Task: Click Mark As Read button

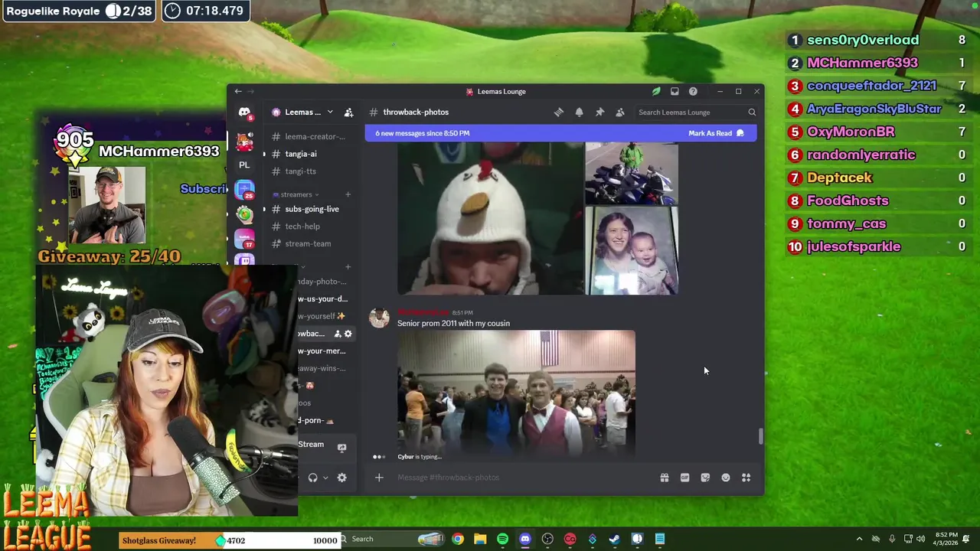Action: [x=716, y=133]
